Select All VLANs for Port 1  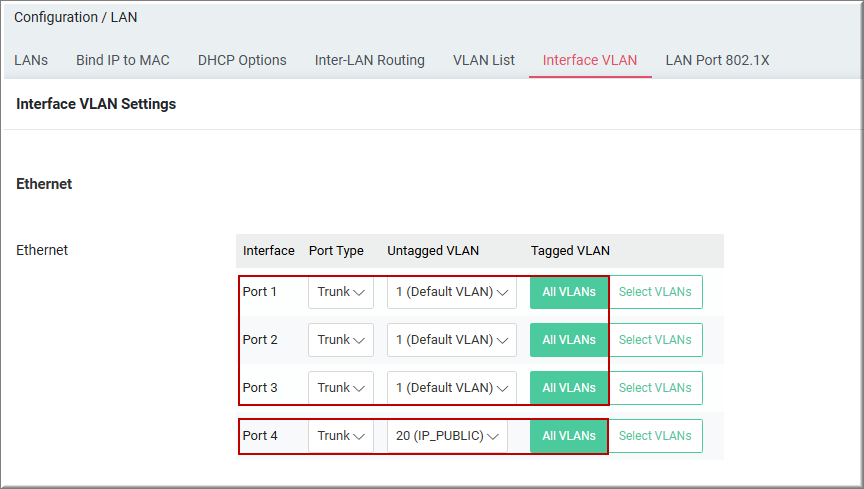click(569, 292)
